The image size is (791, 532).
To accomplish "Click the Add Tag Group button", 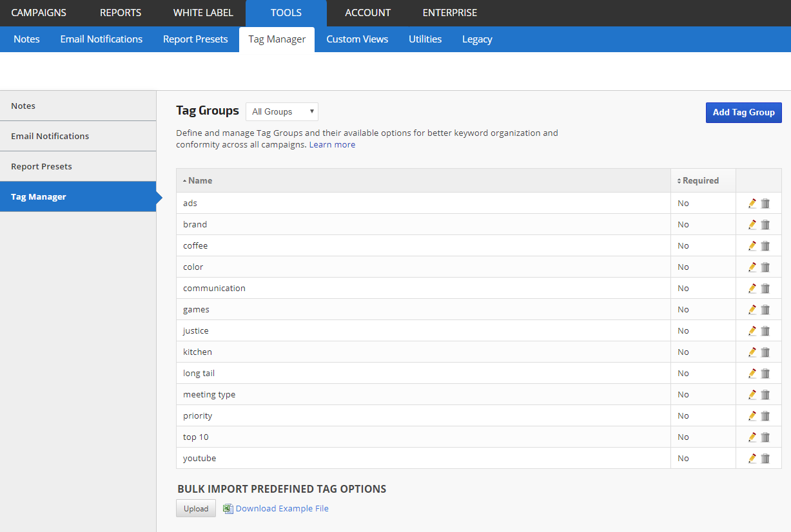I will click(743, 112).
